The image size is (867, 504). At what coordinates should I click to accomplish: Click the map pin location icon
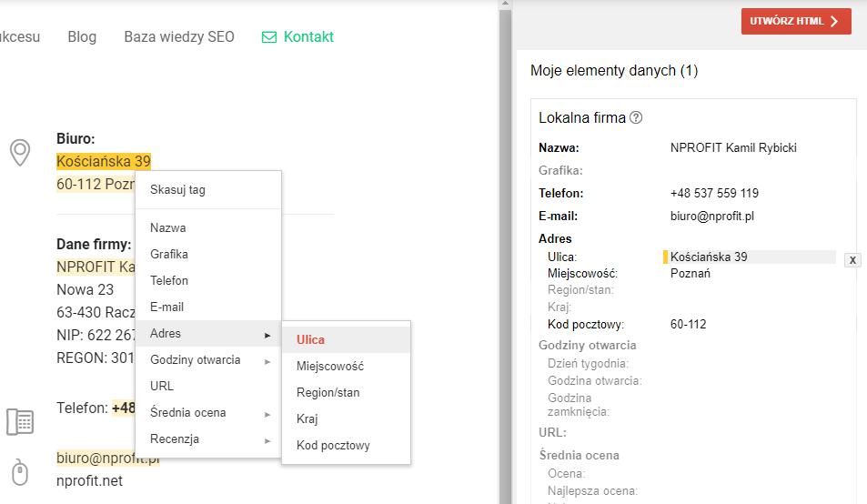(20, 153)
